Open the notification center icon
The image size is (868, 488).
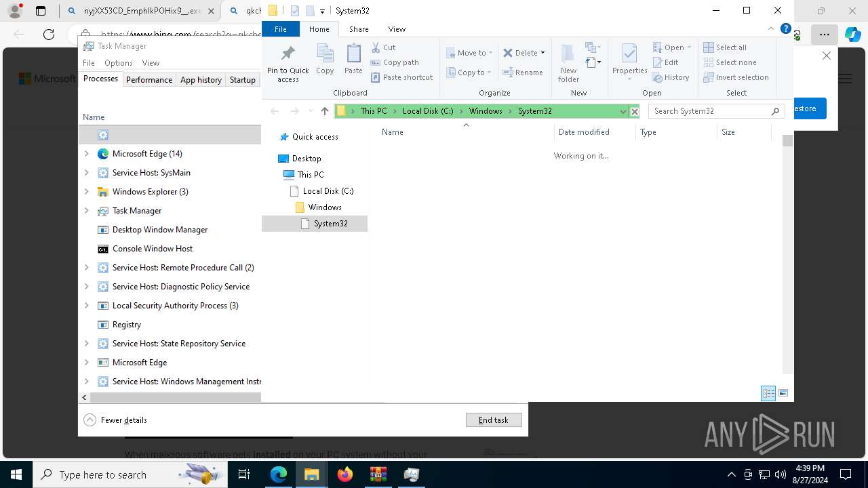pos(846,474)
